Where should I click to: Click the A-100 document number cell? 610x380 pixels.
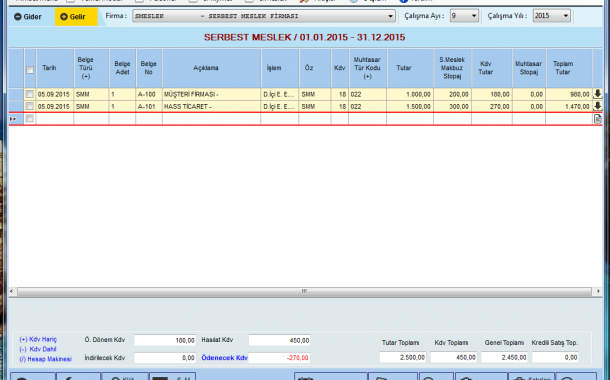pyautogui.click(x=149, y=94)
